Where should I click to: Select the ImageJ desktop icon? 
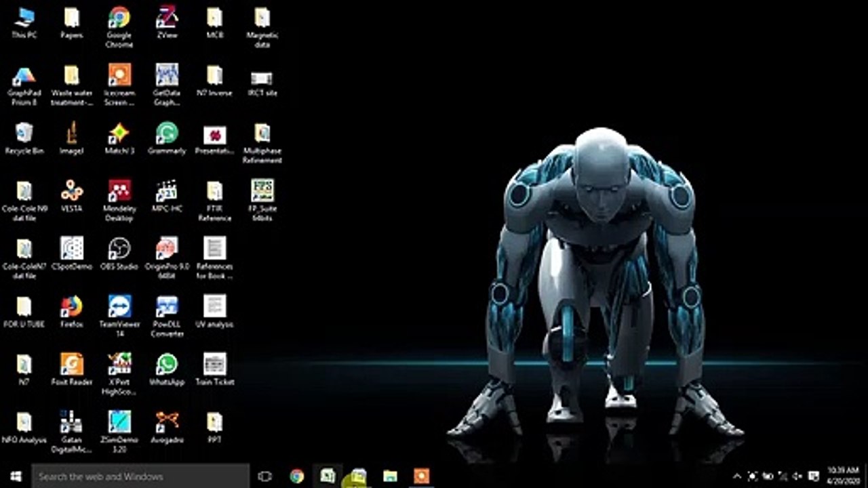(x=72, y=139)
